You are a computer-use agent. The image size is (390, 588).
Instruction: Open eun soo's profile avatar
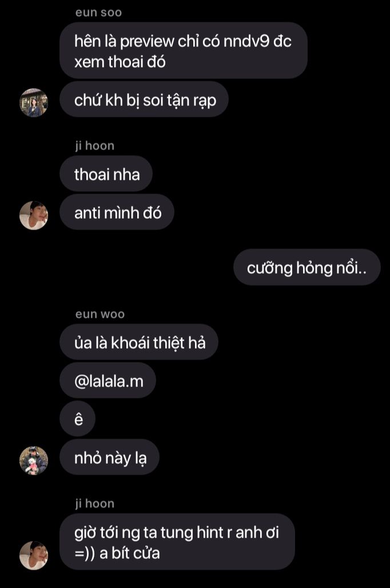[34, 102]
